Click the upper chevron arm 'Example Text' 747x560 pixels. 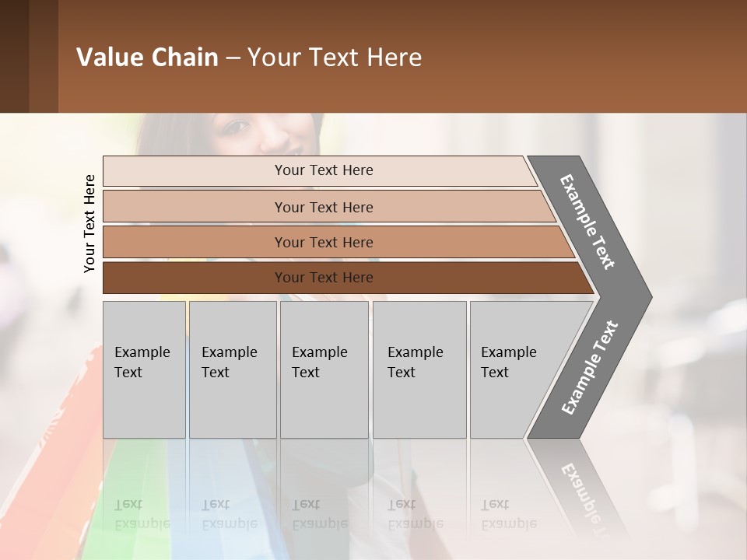[x=588, y=222]
